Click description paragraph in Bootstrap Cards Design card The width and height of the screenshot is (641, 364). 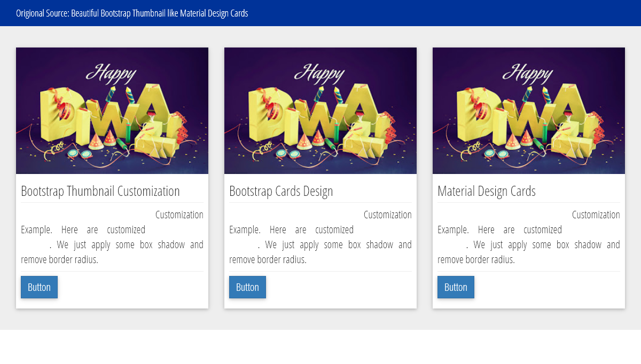click(320, 237)
